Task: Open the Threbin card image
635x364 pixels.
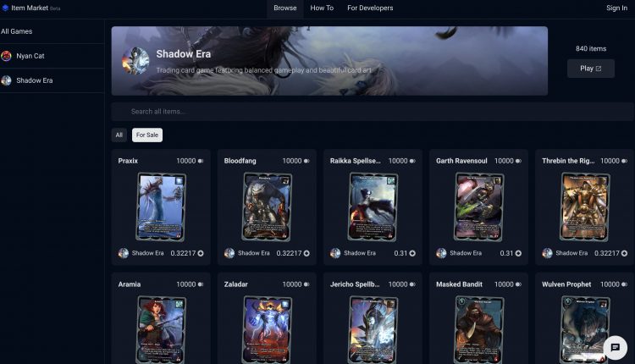Action: point(585,207)
